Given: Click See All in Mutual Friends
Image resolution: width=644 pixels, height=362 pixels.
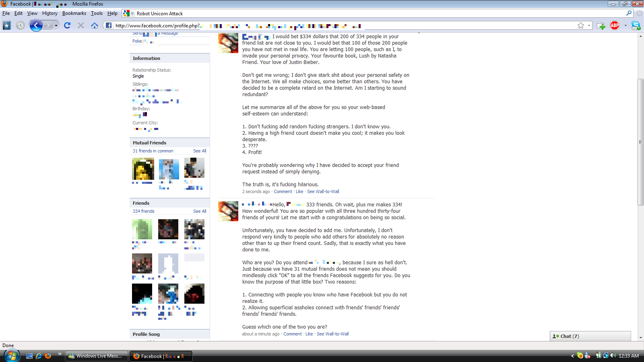Looking at the screenshot, I should 200,151.
